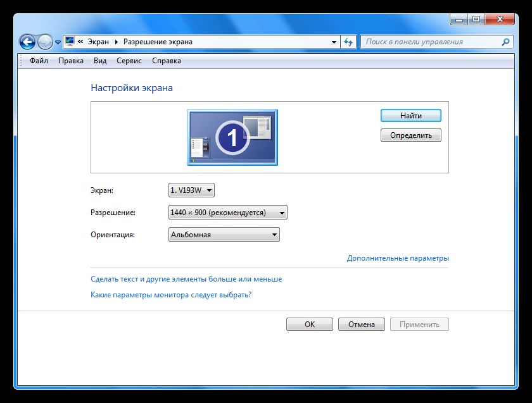Click the Разрешение: label

113,213
